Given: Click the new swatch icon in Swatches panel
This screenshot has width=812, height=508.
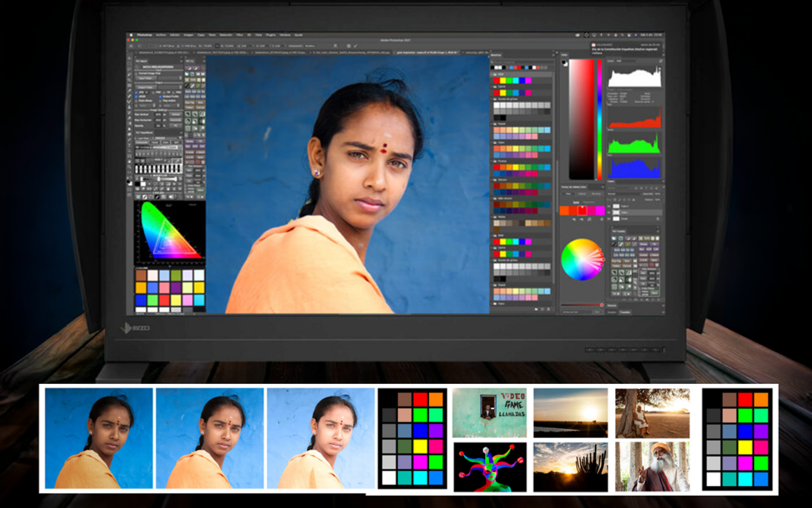Looking at the screenshot, I should pos(543,309).
